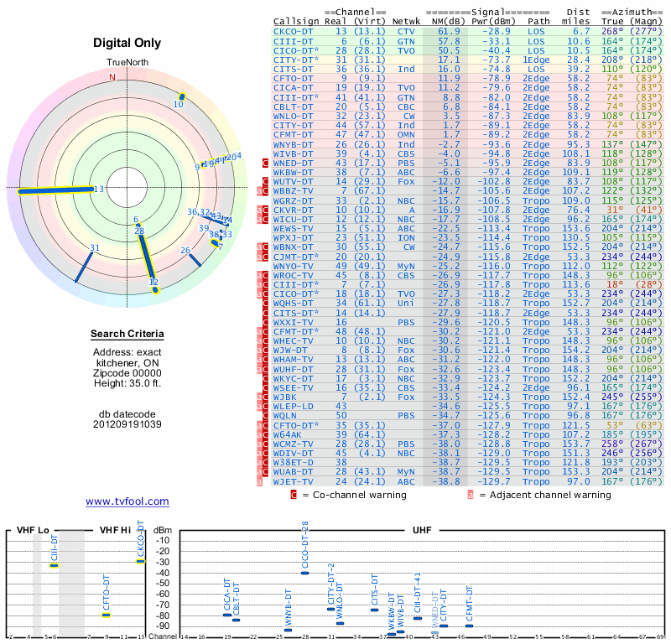This screenshot has width=671, height=644.
Task: Click channel 31 label on radar plot
Action: pyautogui.click(x=95, y=247)
